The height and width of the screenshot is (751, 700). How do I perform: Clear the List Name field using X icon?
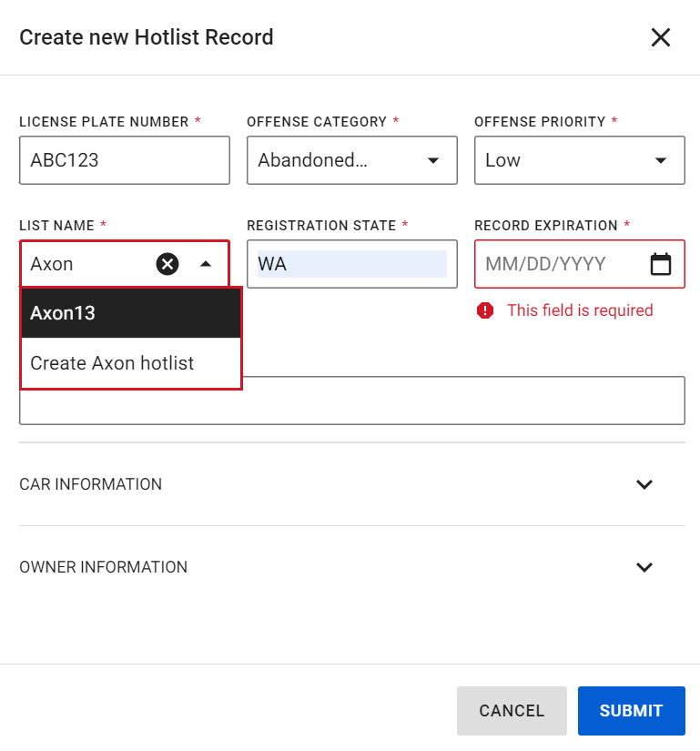tap(167, 264)
